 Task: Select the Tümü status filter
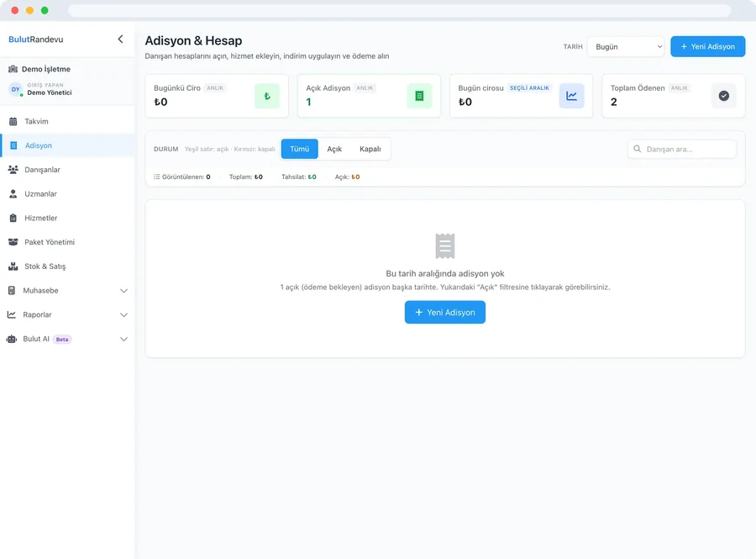point(299,149)
